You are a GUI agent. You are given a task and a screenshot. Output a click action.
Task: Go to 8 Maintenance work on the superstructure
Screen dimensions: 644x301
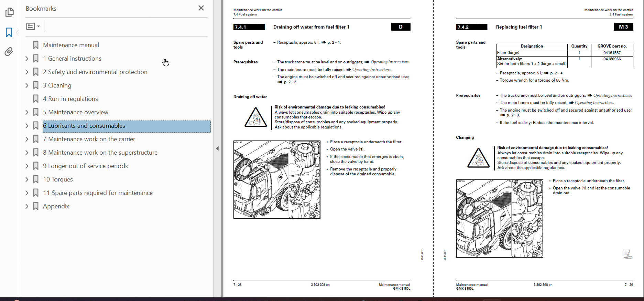click(100, 153)
